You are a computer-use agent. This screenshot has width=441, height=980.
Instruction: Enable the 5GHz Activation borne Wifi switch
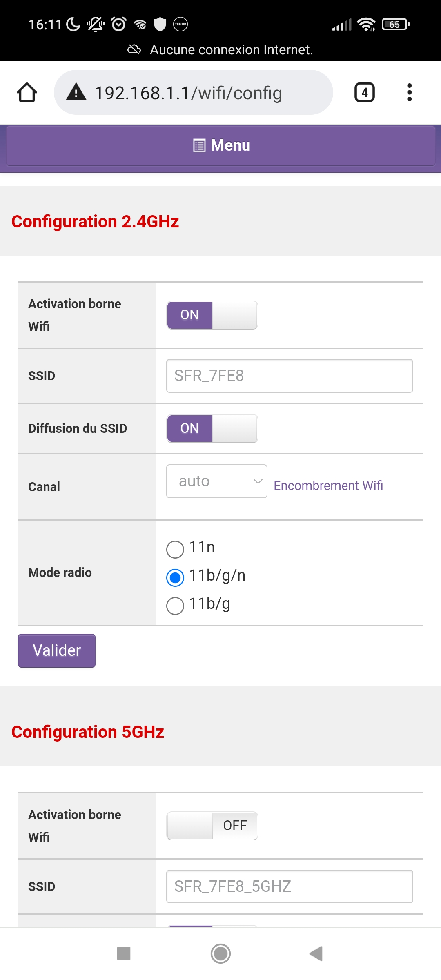click(x=212, y=825)
